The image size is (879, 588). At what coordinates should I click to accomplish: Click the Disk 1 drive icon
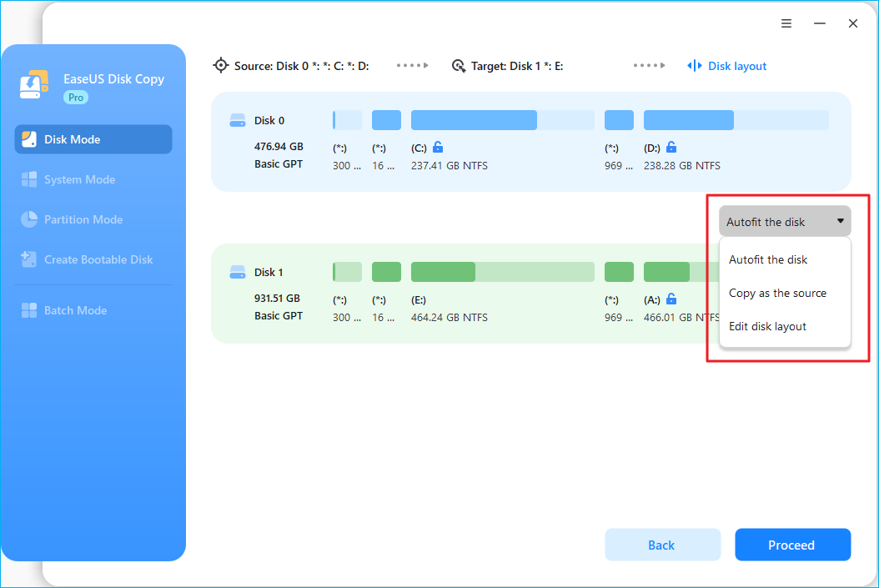pyautogui.click(x=238, y=272)
